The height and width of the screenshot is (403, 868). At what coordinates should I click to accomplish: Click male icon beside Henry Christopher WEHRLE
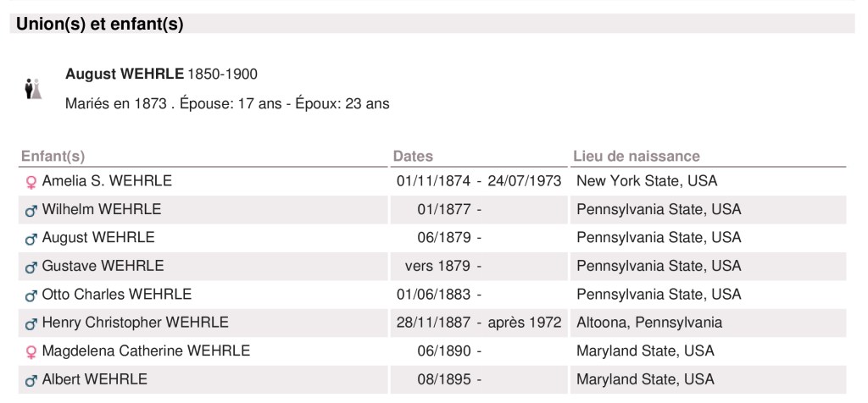tap(31, 323)
